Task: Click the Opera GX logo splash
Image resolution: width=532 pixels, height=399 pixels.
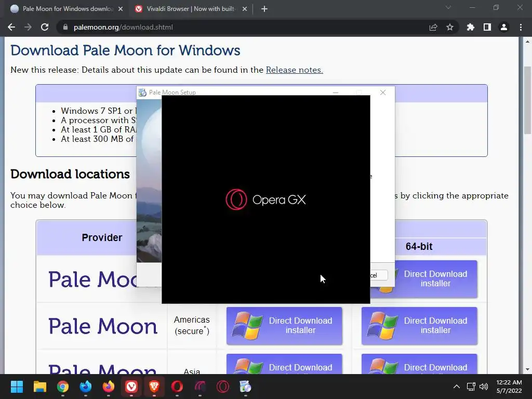Action: (265, 199)
